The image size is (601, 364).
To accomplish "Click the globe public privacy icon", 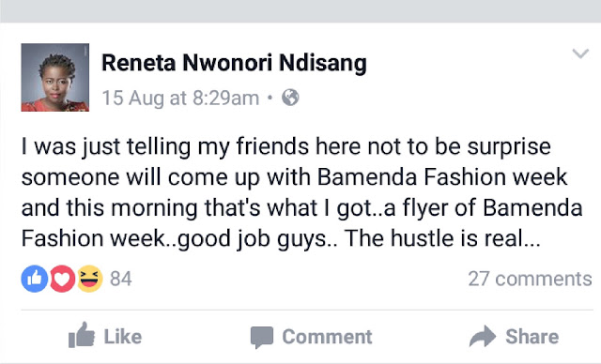I will click(x=290, y=98).
